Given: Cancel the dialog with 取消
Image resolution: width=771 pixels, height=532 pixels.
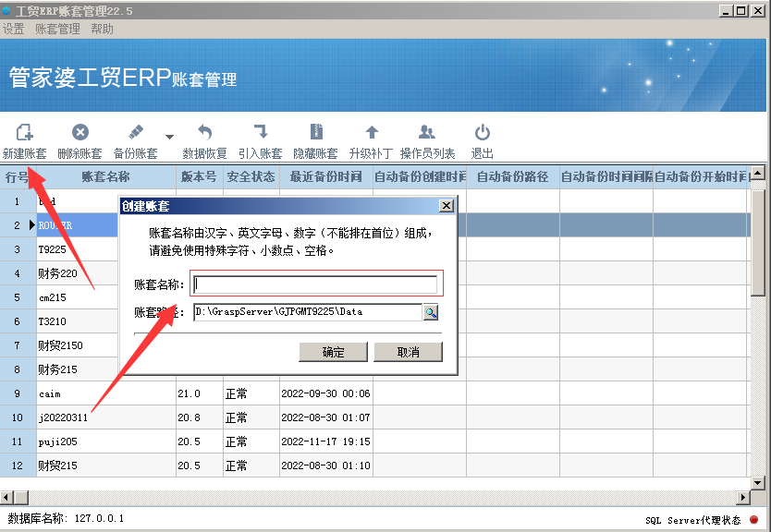Looking at the screenshot, I should 408,352.
